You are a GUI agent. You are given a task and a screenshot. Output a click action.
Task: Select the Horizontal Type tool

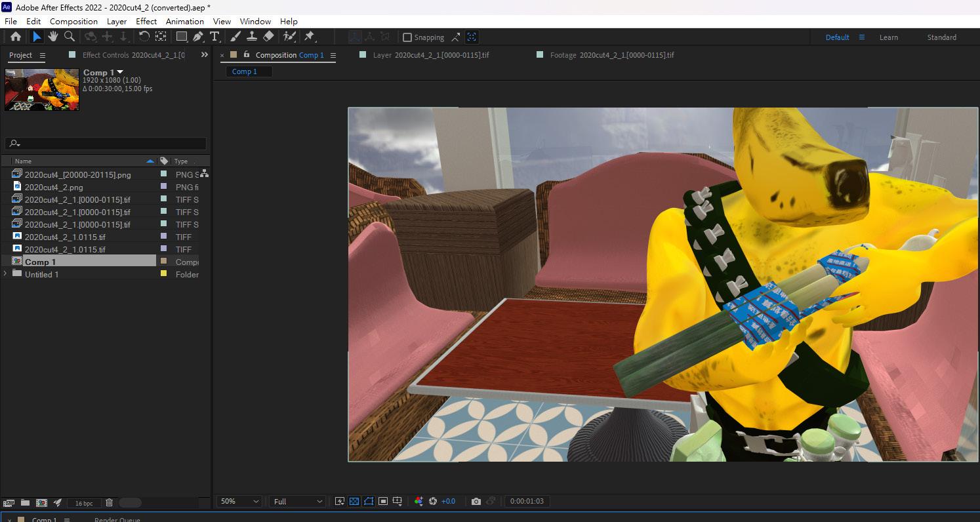coord(214,37)
